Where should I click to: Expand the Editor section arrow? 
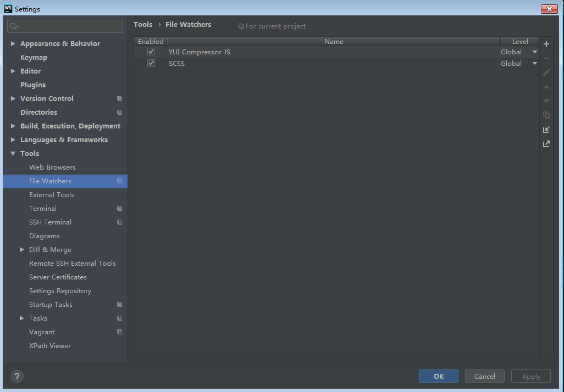[13, 71]
